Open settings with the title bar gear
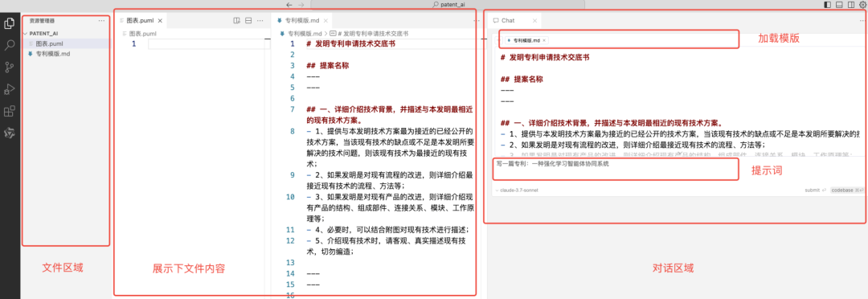Screen dimensions: 868x299 (x=862, y=5)
